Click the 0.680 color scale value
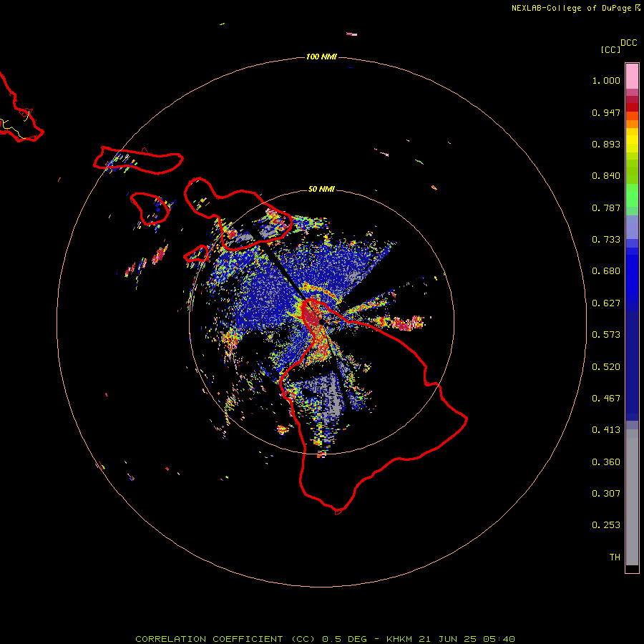644x644 pixels. pyautogui.click(x=606, y=271)
